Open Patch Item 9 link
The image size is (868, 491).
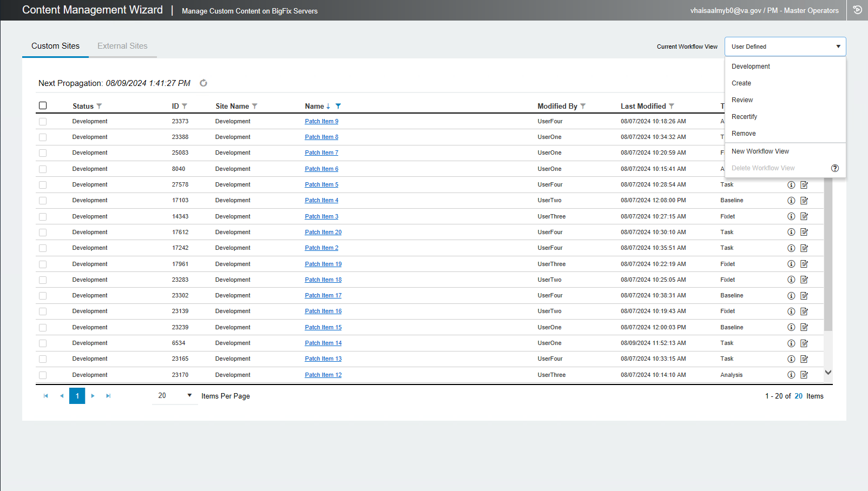click(x=321, y=121)
